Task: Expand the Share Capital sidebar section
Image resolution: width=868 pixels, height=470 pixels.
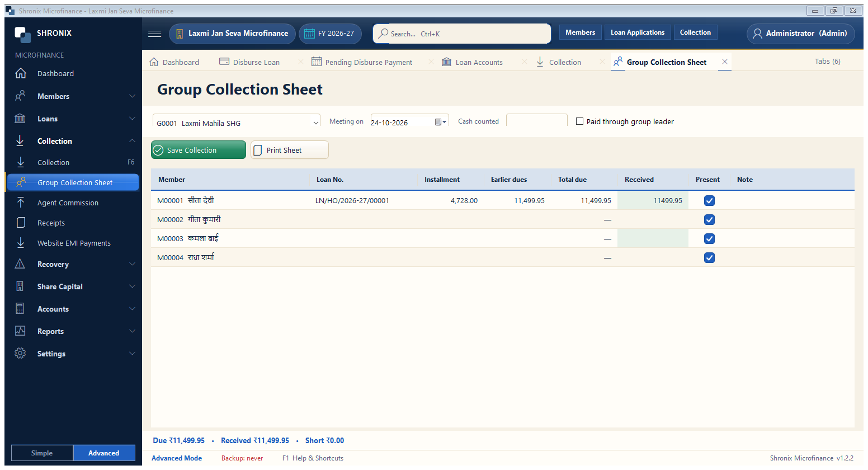Action: pyautogui.click(x=132, y=286)
